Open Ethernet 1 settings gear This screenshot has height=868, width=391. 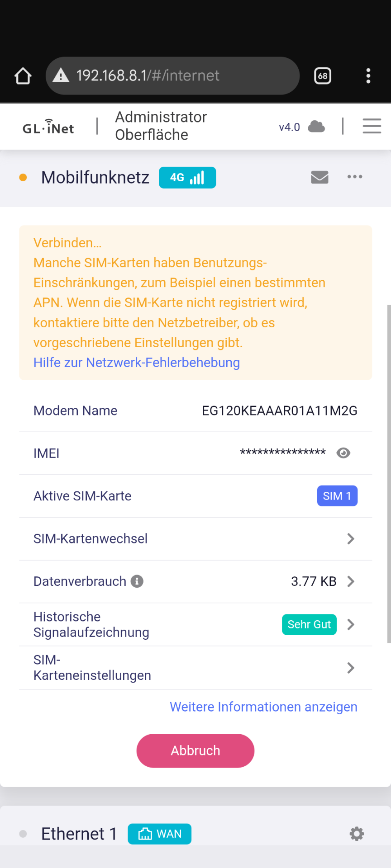click(x=357, y=834)
